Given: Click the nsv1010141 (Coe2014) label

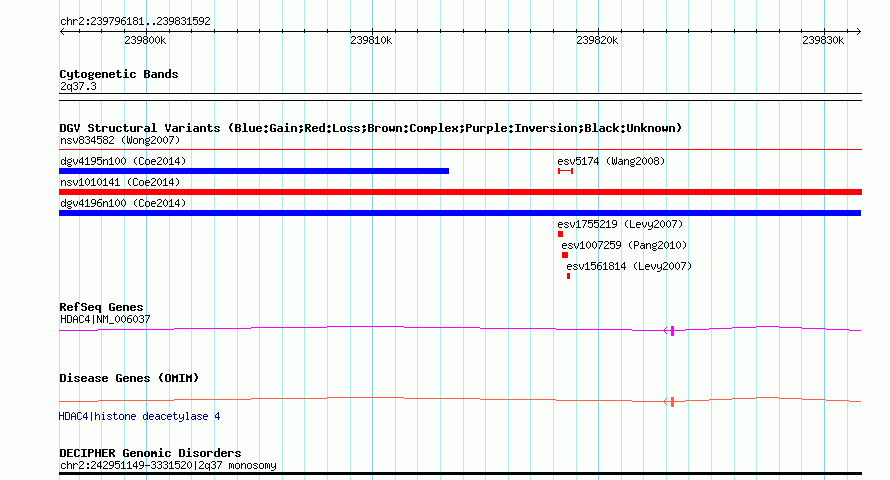Looking at the screenshot, I should (x=120, y=182).
